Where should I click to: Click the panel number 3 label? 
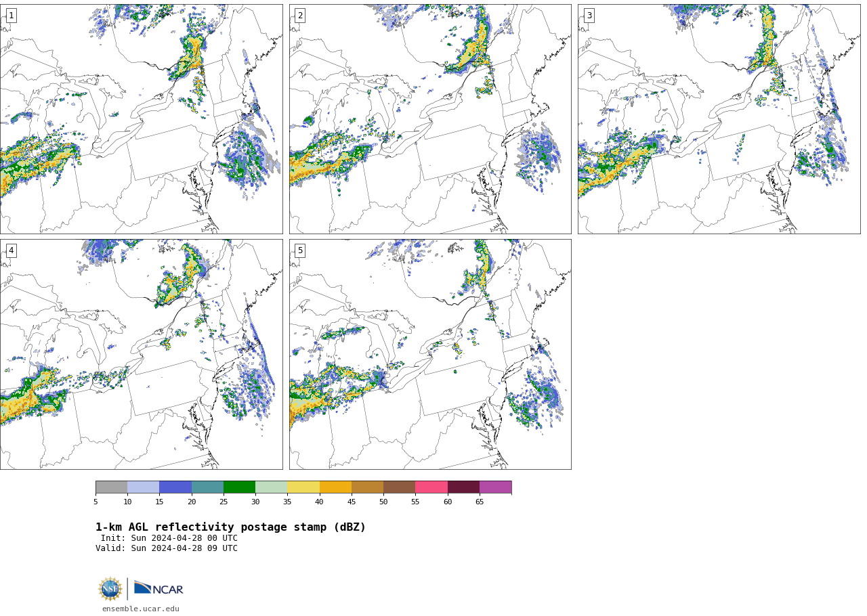(x=589, y=16)
